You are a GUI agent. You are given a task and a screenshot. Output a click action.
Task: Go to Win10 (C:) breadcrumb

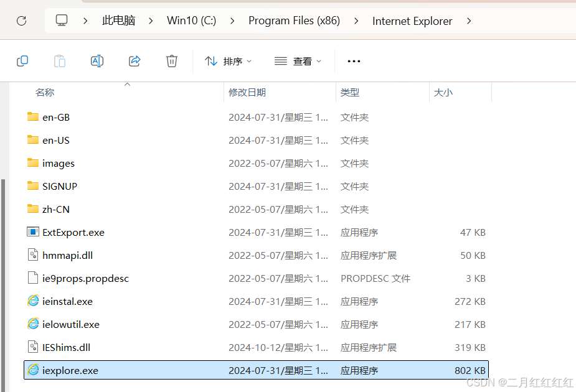click(x=191, y=21)
